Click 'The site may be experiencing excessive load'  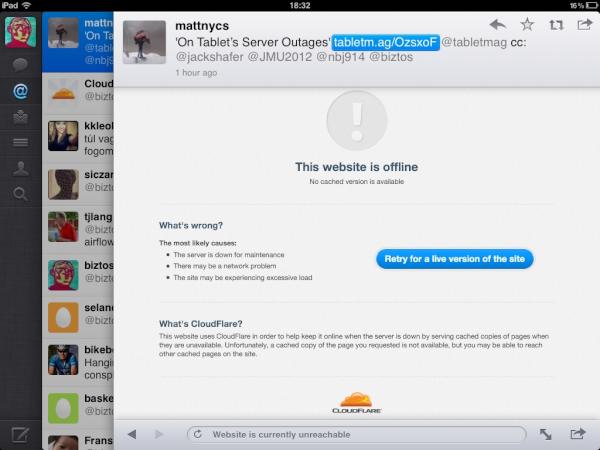pos(243,278)
